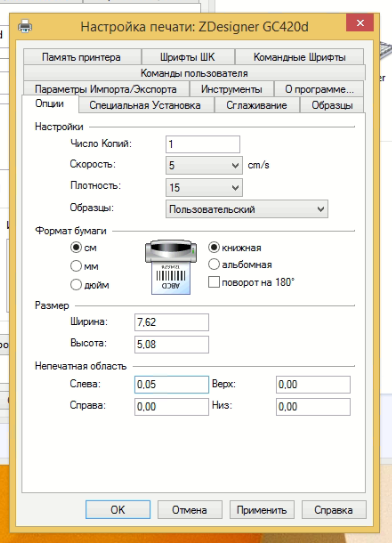Image resolution: width=392 pixels, height=543 pixels.
Task: Click the Слева margin field
Action: (x=171, y=384)
